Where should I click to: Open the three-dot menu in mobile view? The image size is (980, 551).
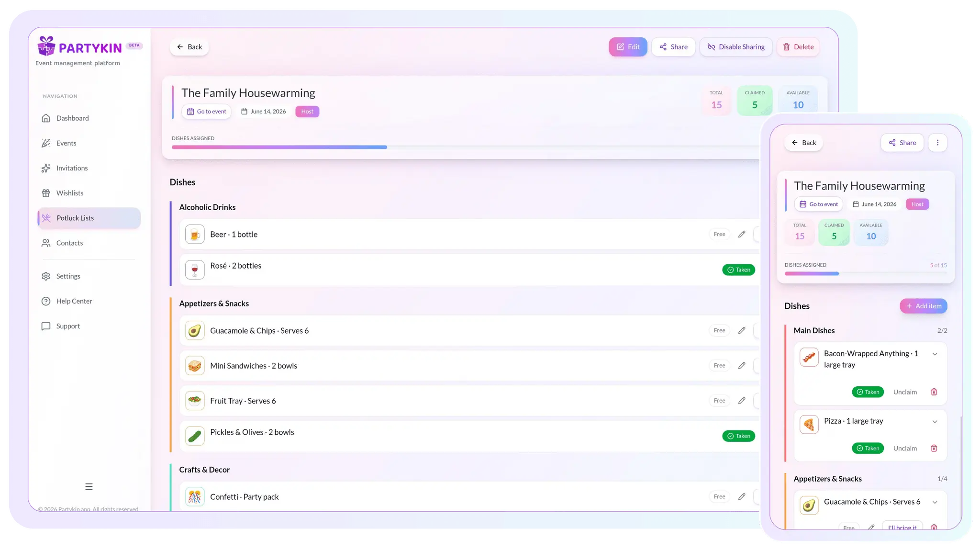(x=937, y=143)
